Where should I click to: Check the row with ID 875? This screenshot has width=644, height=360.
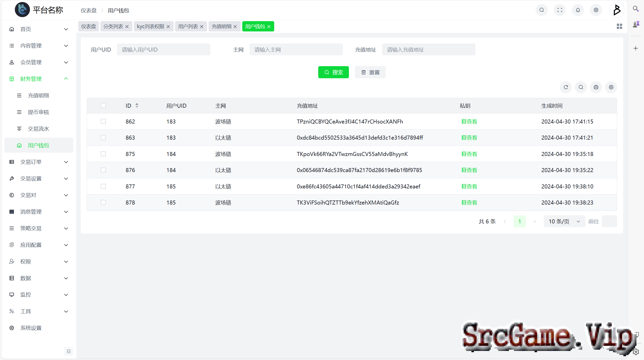tap(103, 154)
